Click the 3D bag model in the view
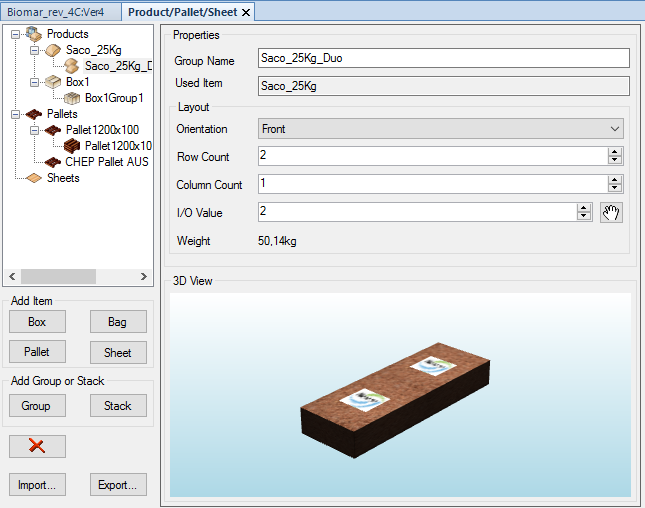Viewport: 645px width, 508px height. tap(395, 400)
